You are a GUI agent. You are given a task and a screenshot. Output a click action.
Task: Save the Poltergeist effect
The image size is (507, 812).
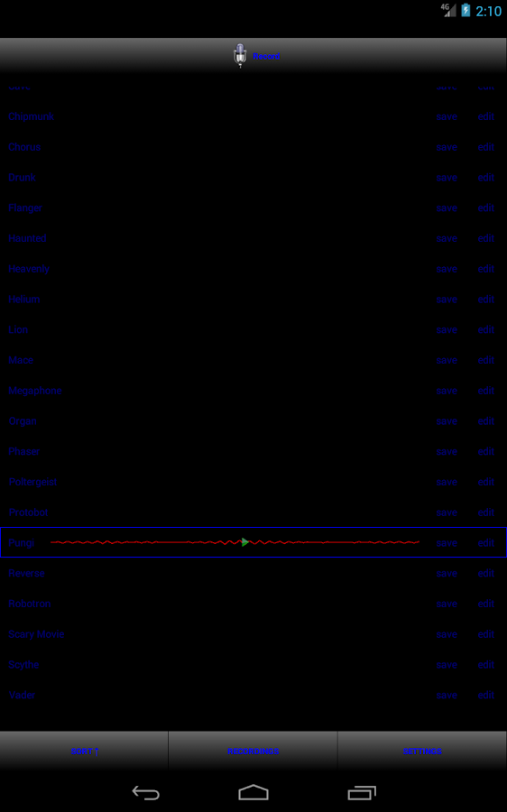pos(447,482)
